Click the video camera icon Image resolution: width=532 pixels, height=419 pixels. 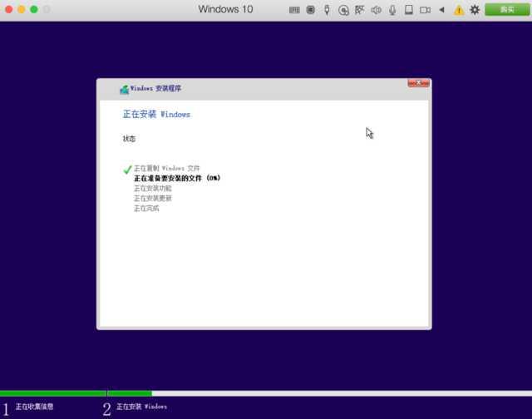tap(425, 10)
